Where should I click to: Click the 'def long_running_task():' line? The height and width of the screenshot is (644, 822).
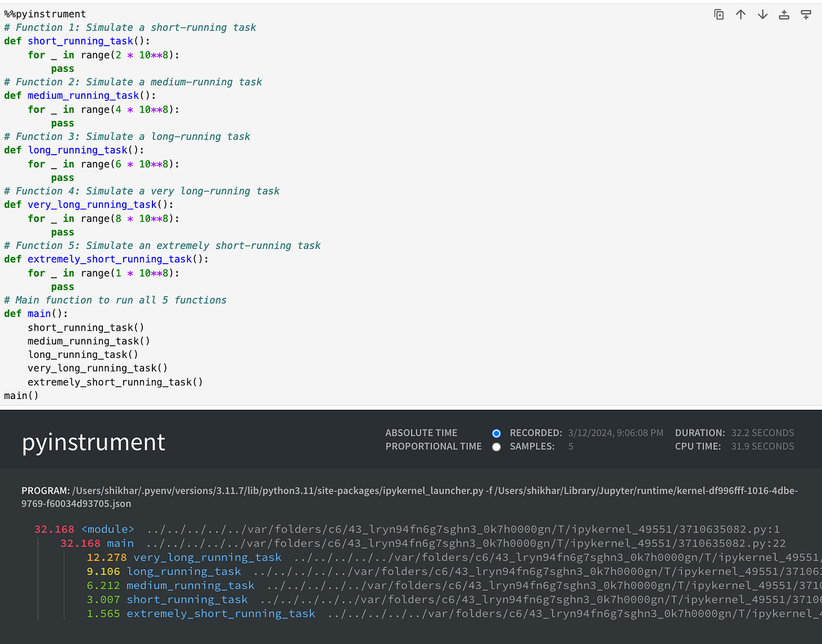(x=74, y=150)
